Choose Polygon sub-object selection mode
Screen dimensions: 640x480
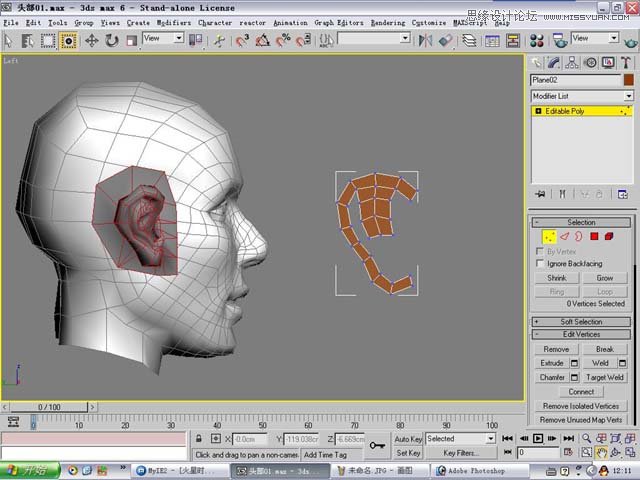pyautogui.click(x=594, y=236)
